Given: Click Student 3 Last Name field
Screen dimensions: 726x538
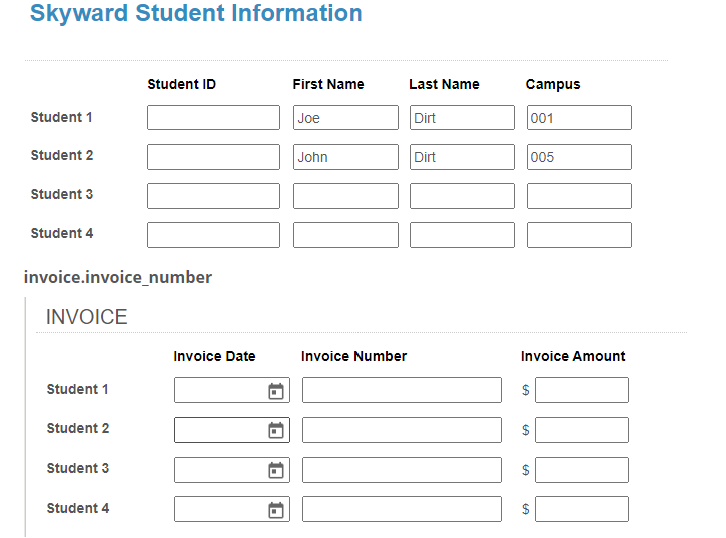Looking at the screenshot, I should tap(462, 196).
